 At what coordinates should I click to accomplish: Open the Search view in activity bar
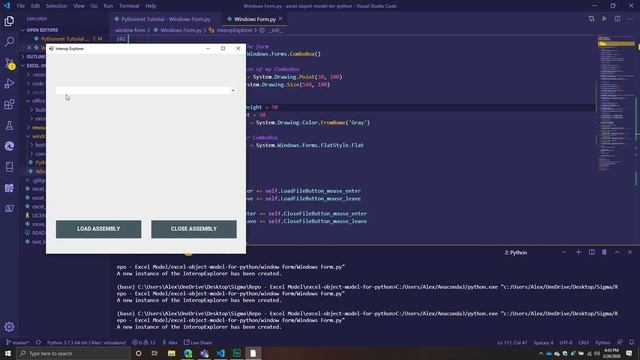coord(9,41)
